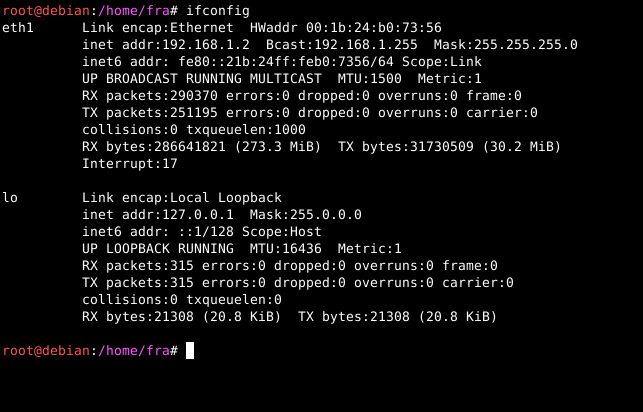This screenshot has width=643, height=412.
Task: Click the eth1 interface name
Action: (18, 28)
